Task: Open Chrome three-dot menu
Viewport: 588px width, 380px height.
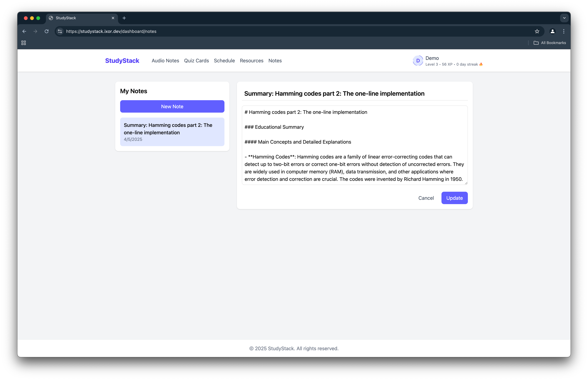Action: click(x=563, y=31)
